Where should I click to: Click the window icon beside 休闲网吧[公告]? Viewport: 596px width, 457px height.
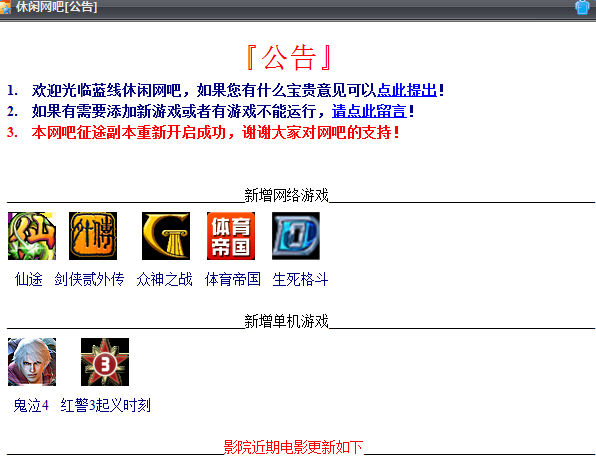coord(5,7)
